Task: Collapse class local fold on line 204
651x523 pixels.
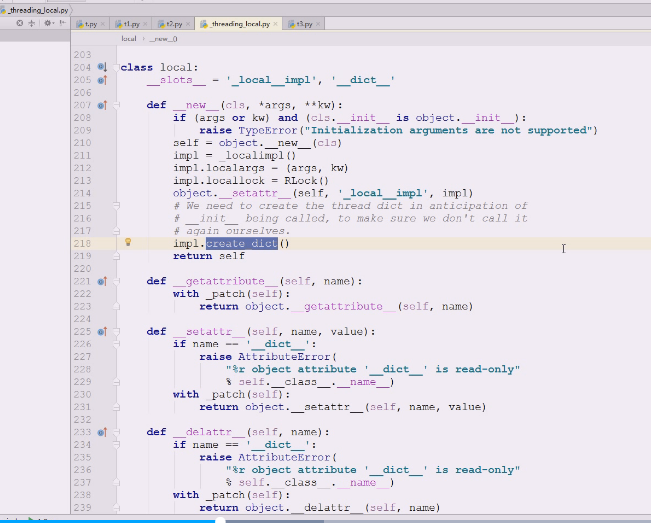Action: point(116,67)
